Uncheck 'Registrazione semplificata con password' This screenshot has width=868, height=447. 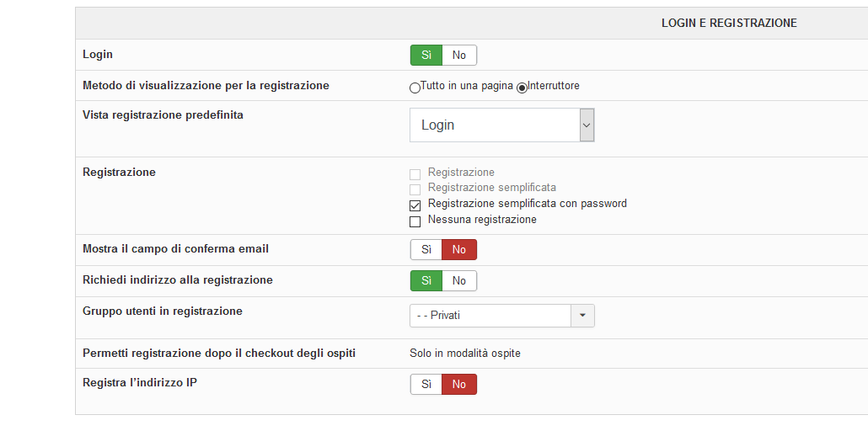[x=415, y=205]
